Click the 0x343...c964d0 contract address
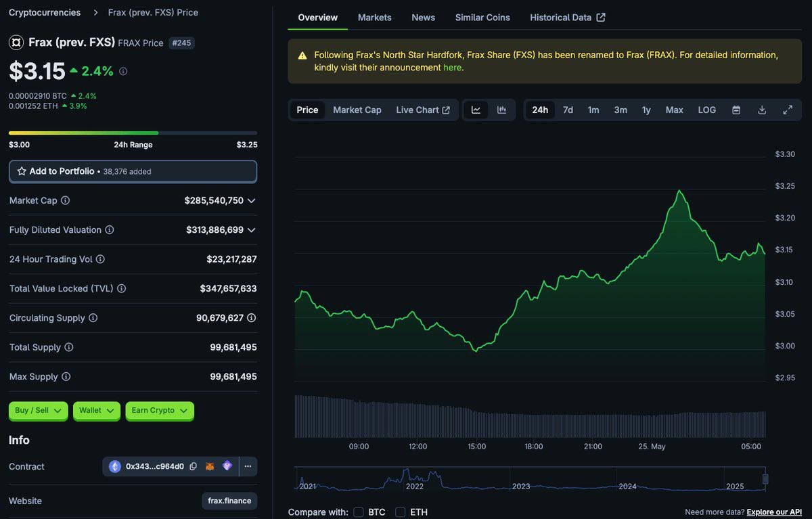812x519 pixels. coord(154,466)
